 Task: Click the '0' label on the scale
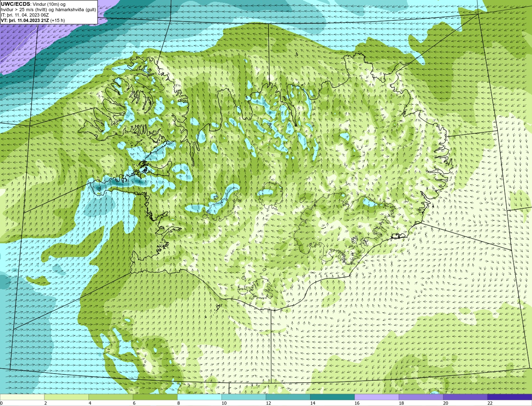[x=1, y=403]
